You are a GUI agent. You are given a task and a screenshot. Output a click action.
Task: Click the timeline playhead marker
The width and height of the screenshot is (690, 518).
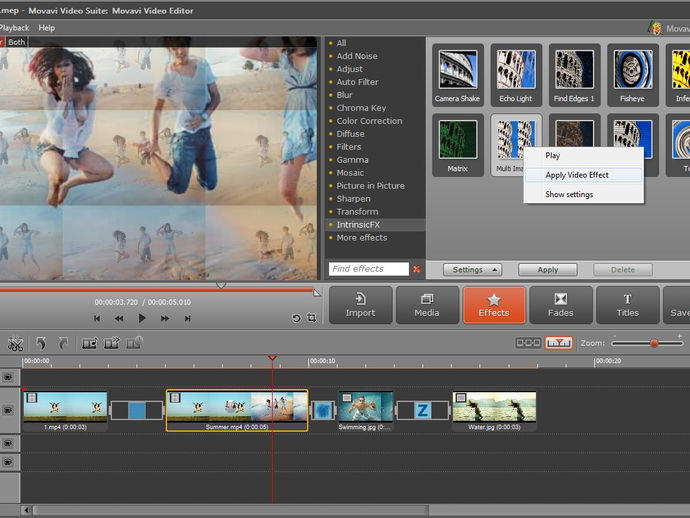[x=272, y=357]
